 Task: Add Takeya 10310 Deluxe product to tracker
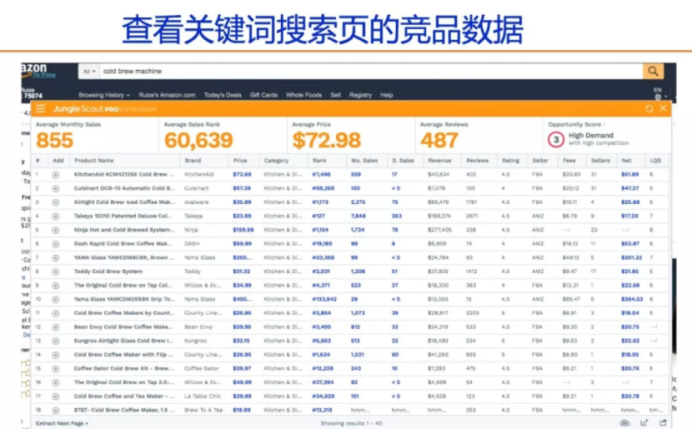pyautogui.click(x=56, y=215)
